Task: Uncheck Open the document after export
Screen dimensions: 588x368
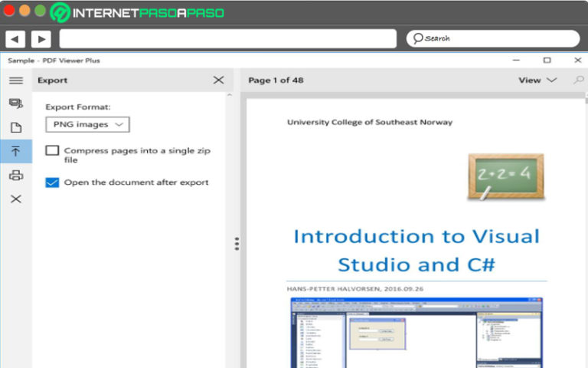Action: point(52,182)
